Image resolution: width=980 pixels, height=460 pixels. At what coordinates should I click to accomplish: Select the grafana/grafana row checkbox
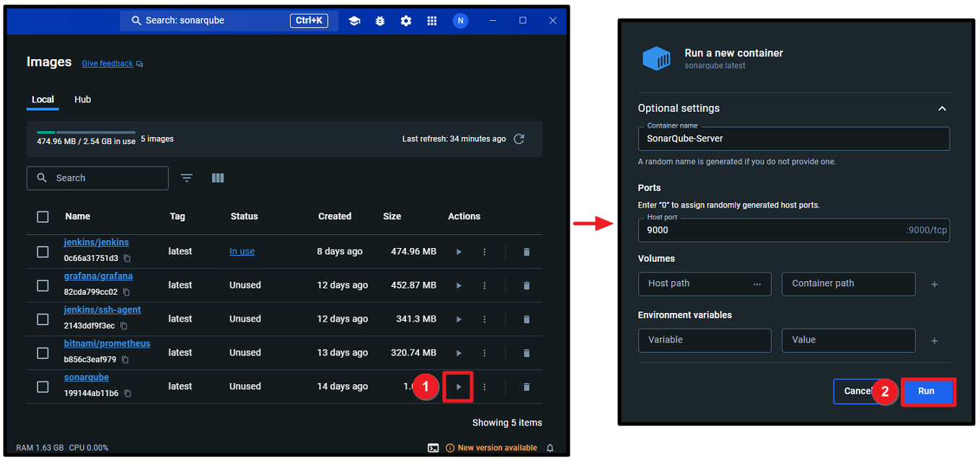point(43,286)
